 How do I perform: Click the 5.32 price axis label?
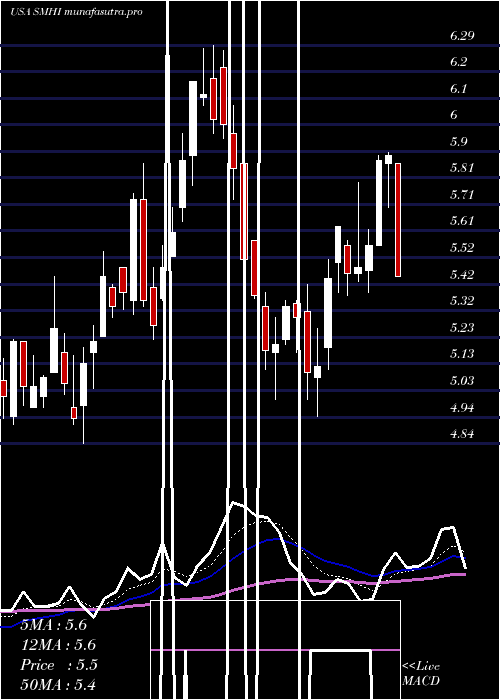tap(462, 300)
